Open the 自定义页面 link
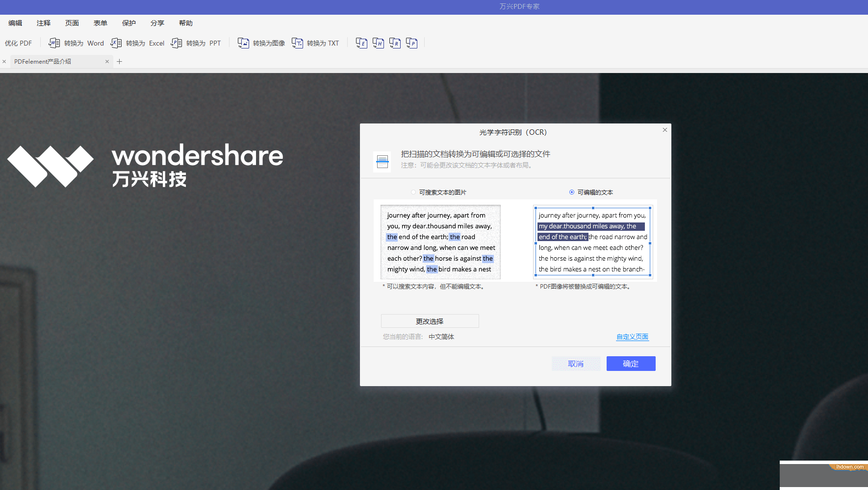868x490 pixels. point(632,337)
